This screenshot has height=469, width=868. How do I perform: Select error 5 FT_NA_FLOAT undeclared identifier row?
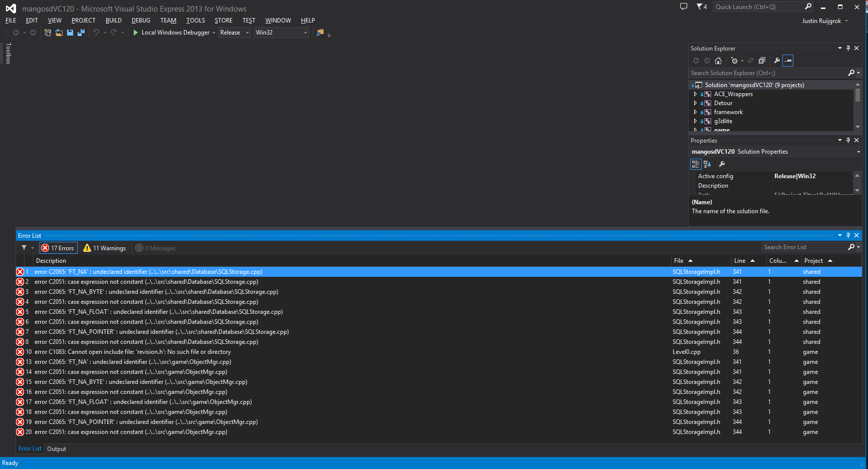pyautogui.click(x=439, y=312)
